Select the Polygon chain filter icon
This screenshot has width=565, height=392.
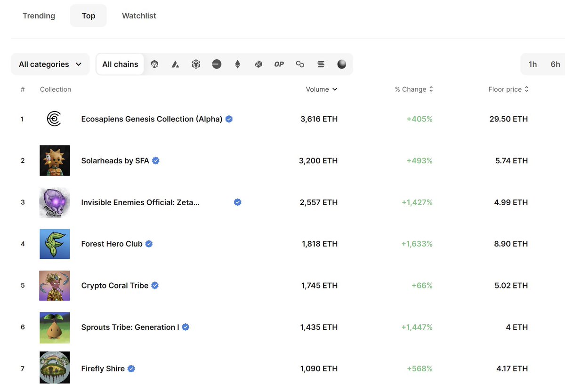tap(300, 64)
